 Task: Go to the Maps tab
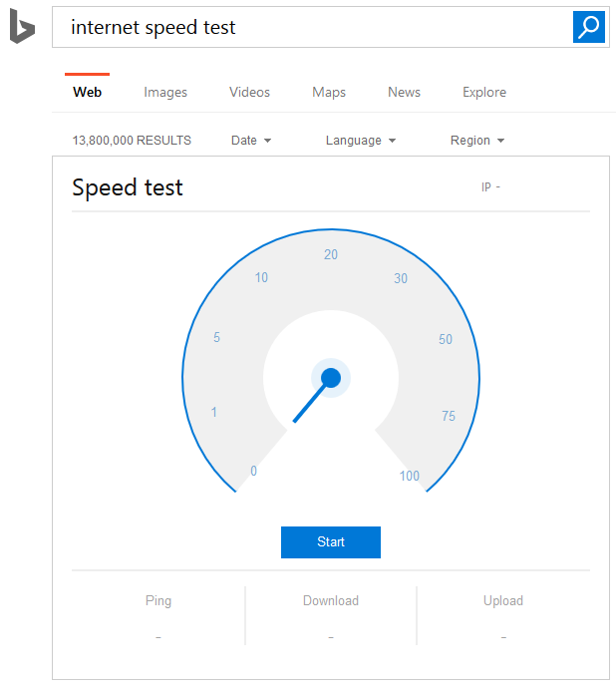(x=329, y=92)
